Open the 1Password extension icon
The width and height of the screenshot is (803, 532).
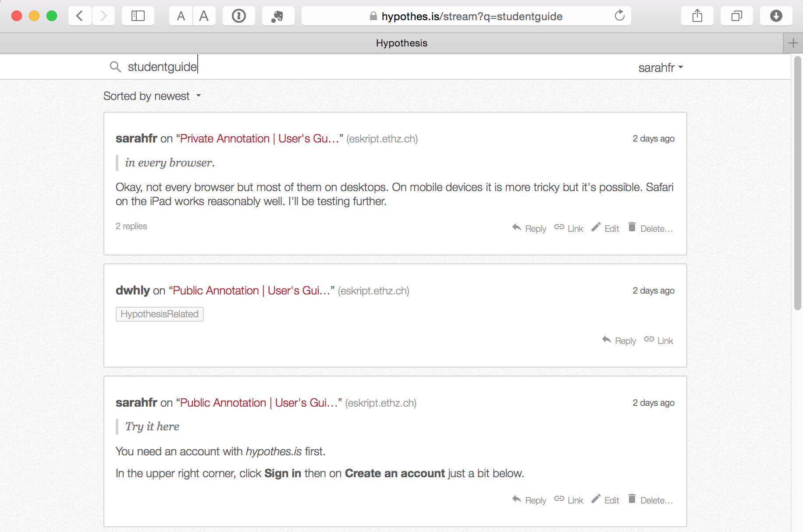(239, 16)
